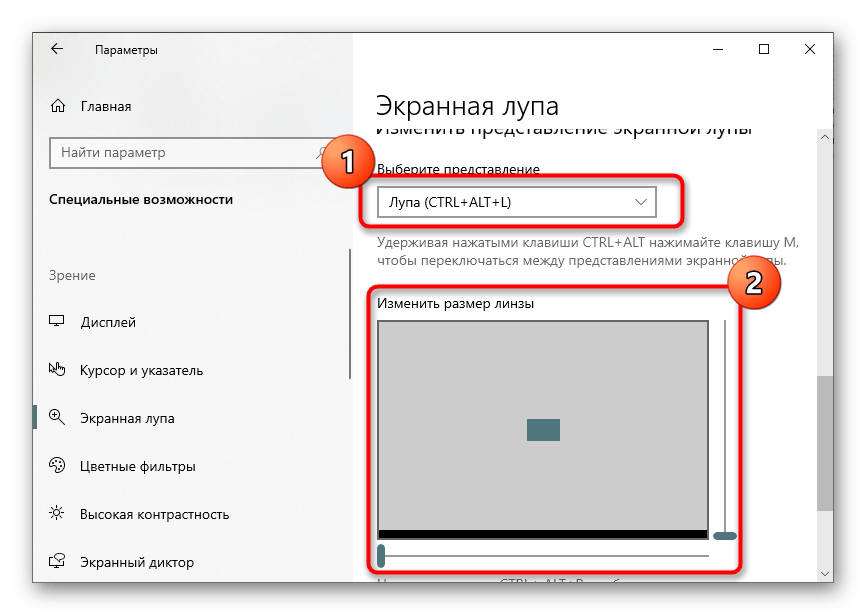Click the vertical lens height slider handle
The image size is (866, 615).
click(x=725, y=536)
